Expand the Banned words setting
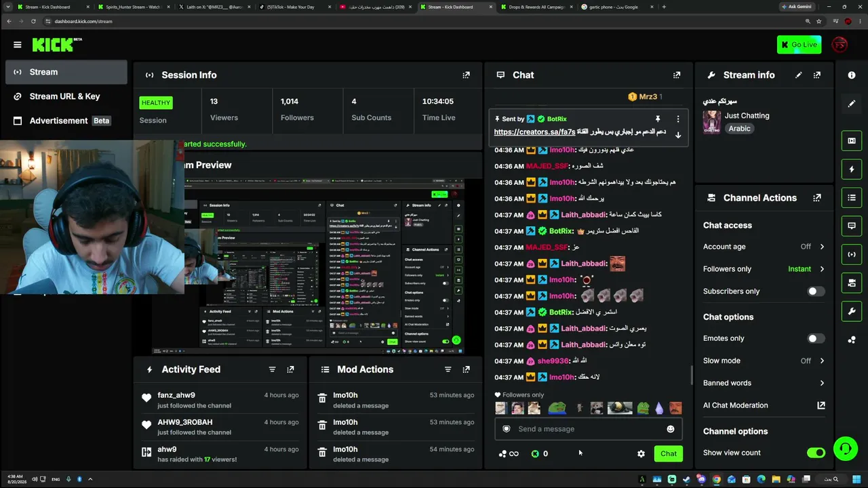 [764, 383]
